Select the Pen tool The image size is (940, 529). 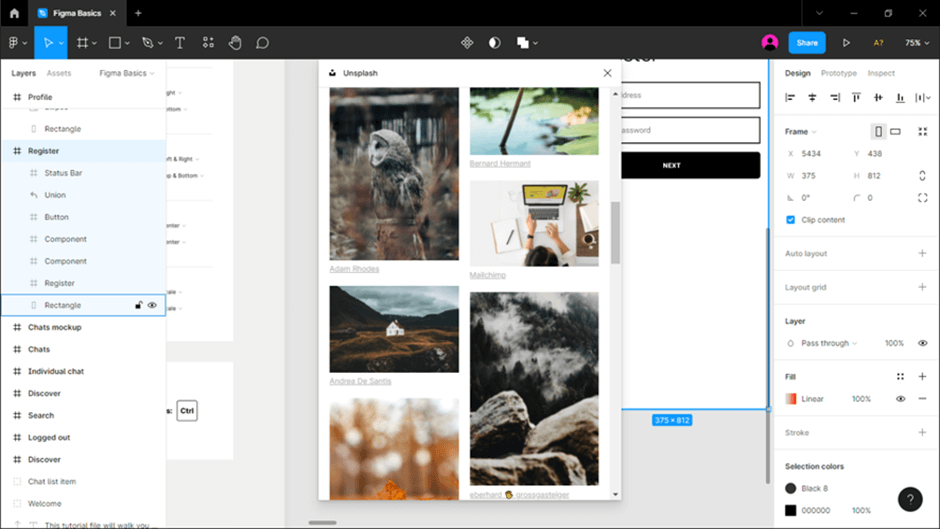147,43
